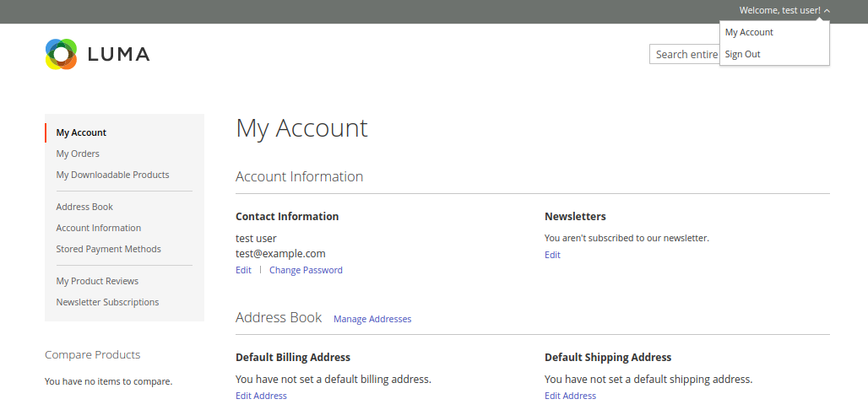Open the Account Information sidebar link
The width and height of the screenshot is (868, 410).
pyautogui.click(x=99, y=228)
